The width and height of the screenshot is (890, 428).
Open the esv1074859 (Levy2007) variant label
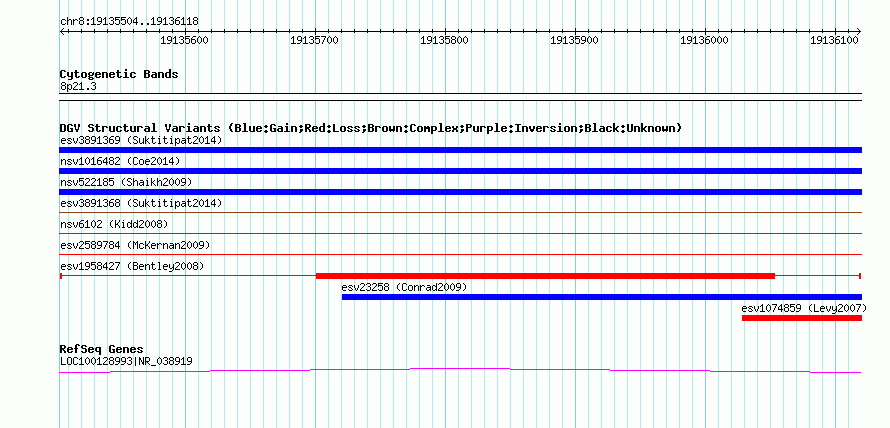pyautogui.click(x=804, y=308)
